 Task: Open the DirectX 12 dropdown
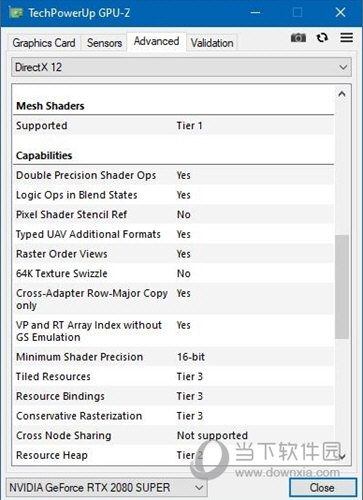click(x=181, y=67)
